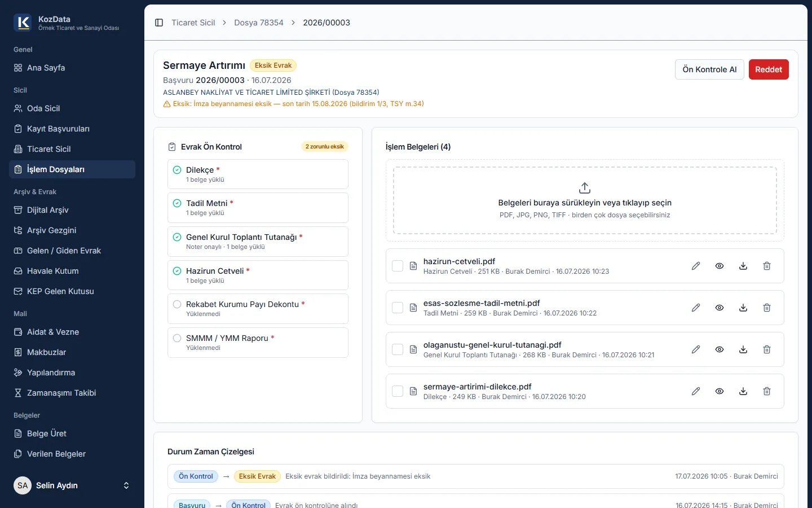Screen dimensions: 812x508
Task: Click the KozData logo
Action: pyautogui.click(x=23, y=23)
